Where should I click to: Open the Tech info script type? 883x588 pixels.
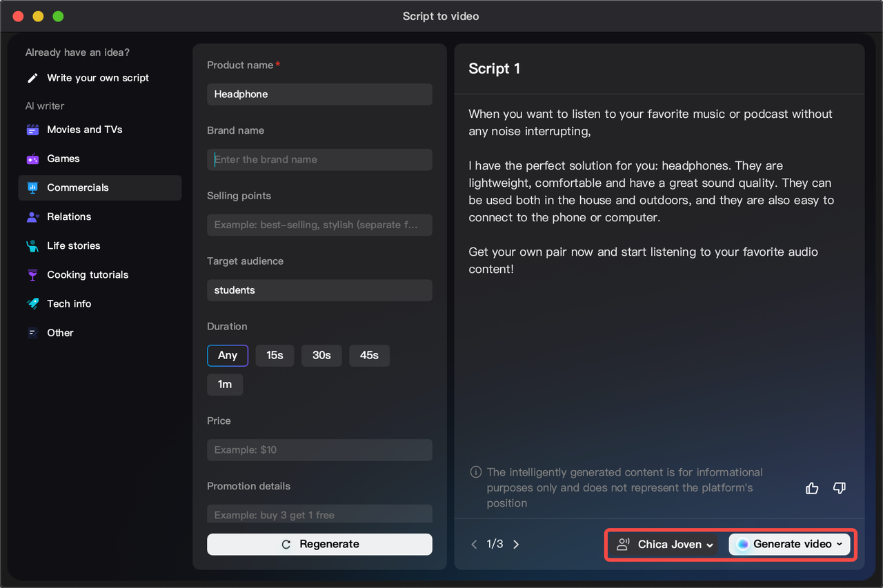pos(68,303)
